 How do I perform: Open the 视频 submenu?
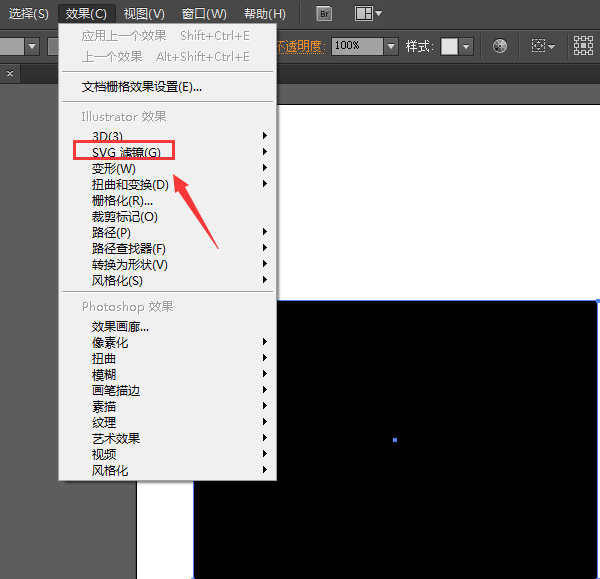coord(168,455)
